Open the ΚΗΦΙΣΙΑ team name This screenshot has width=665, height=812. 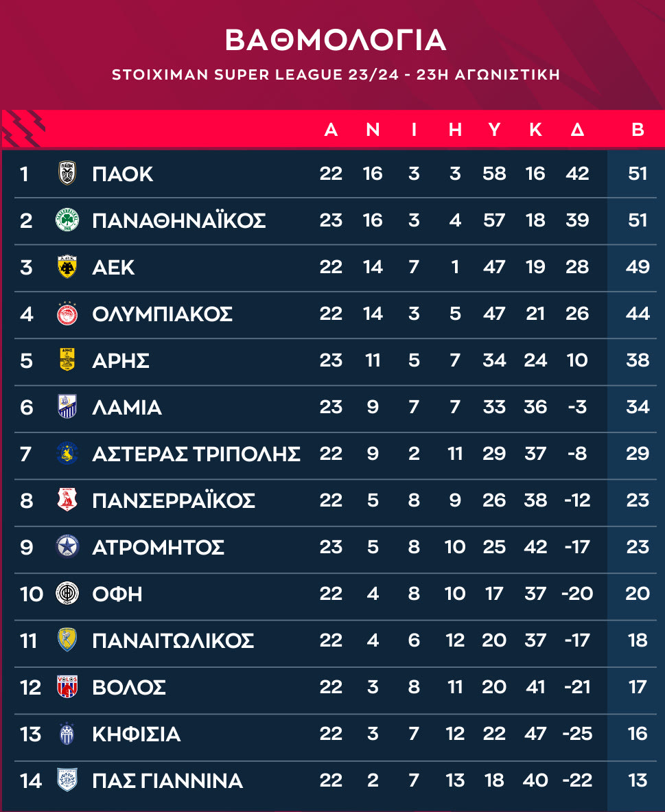click(136, 734)
